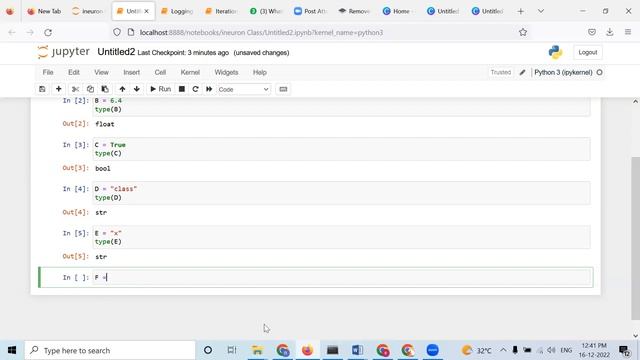Open Word from the taskbar
The width and height of the screenshot is (640, 360).
(x=358, y=350)
